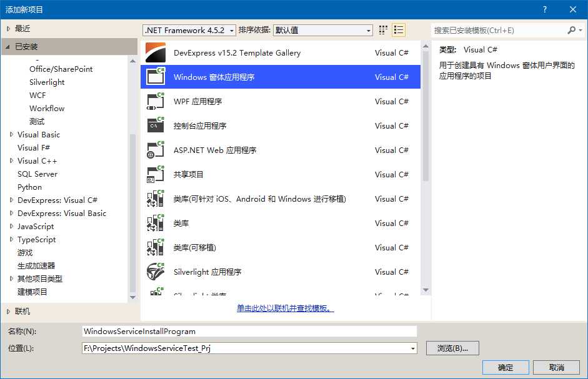Viewport: 588px width, 379px height.
Task: Click the WPF 应用程序 template icon
Action: tap(155, 101)
